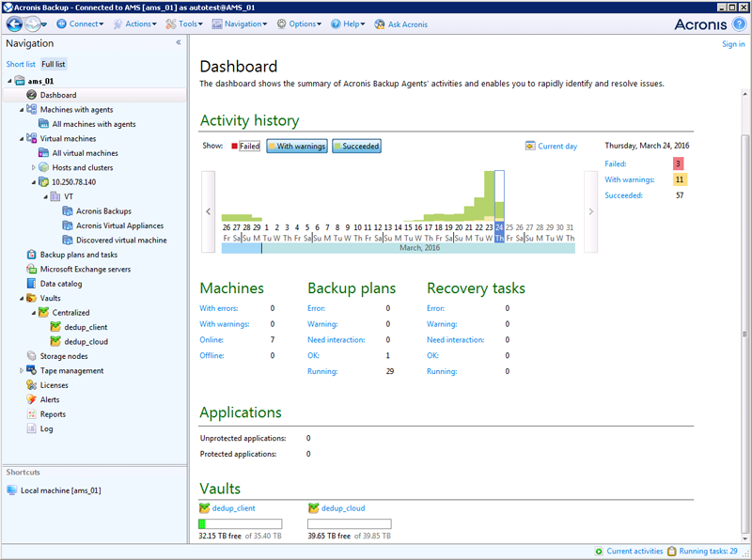Image resolution: width=752 pixels, height=560 pixels.
Task: Collapse the Virtual machines node
Action: (22, 138)
